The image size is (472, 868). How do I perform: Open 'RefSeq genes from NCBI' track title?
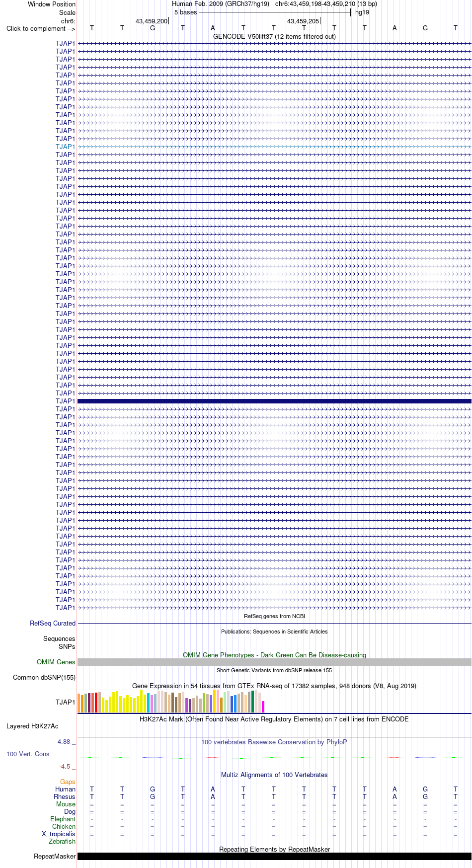click(x=274, y=616)
